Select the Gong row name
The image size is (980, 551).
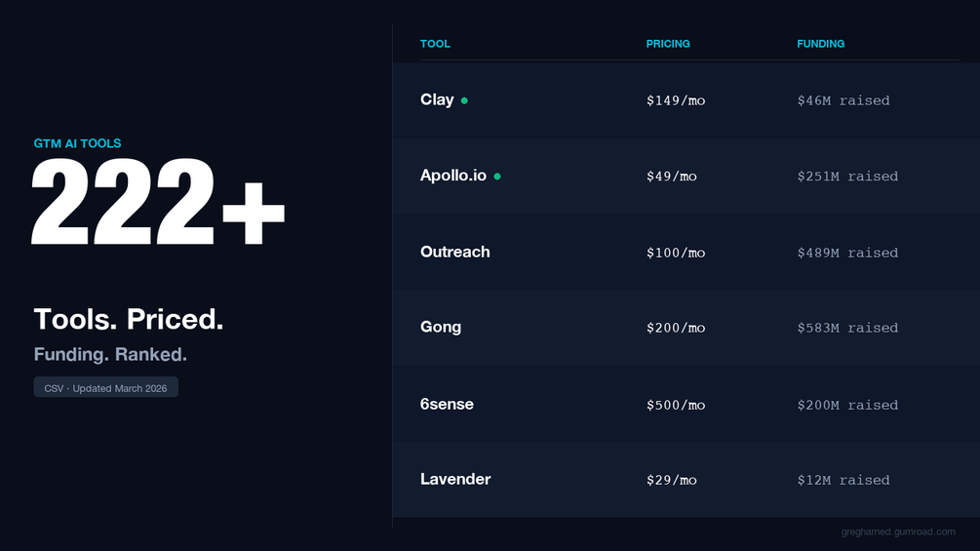(441, 327)
